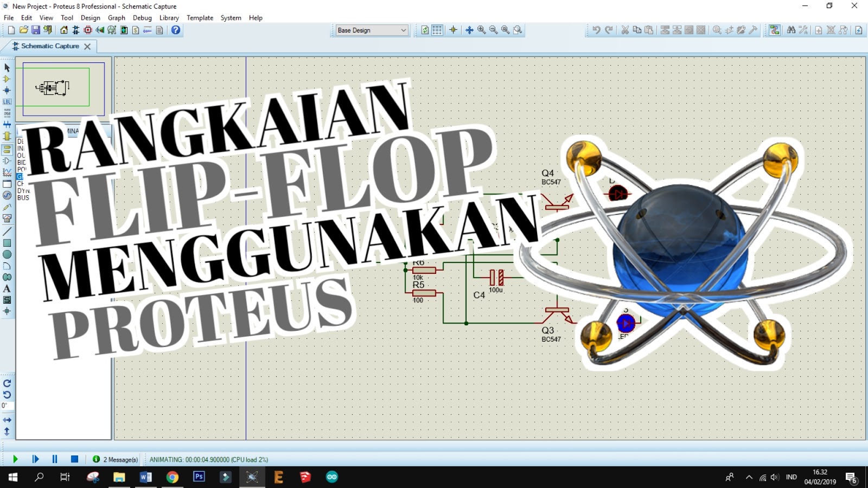
Task: Go to the Home page icon
Action: point(64,30)
